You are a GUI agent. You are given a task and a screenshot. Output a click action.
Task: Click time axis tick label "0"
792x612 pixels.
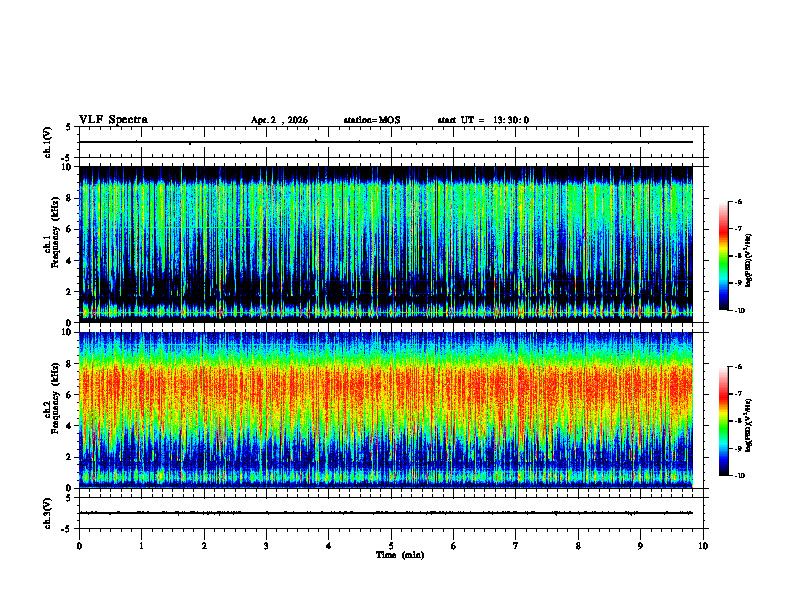click(x=79, y=546)
